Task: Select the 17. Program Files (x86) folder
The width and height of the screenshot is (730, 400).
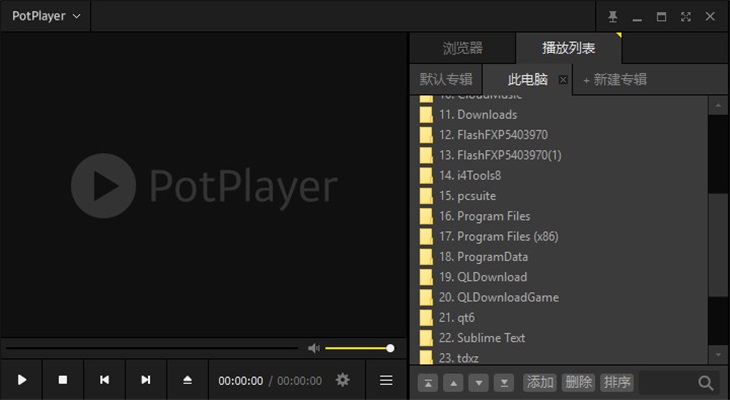Action: coord(559,237)
